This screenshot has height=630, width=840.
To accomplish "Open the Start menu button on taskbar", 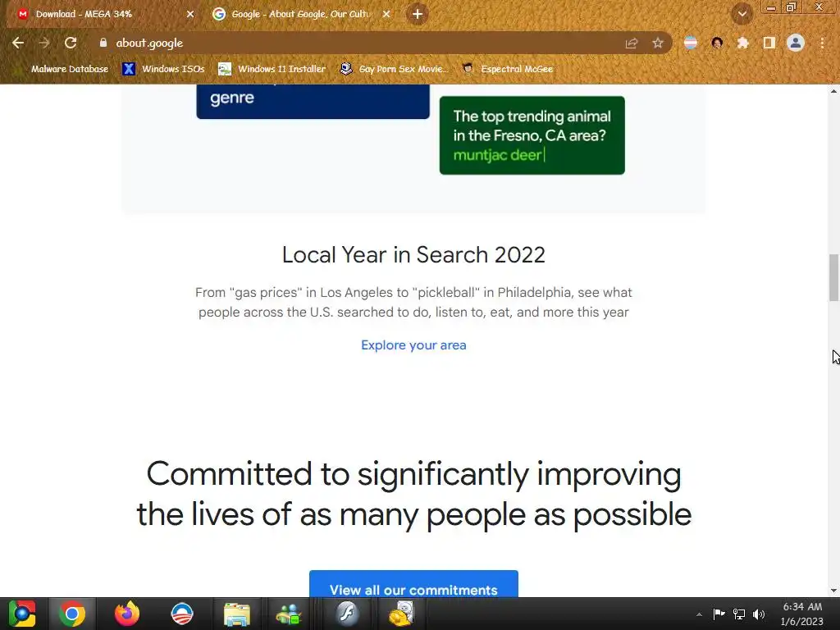I will pyautogui.click(x=22, y=614).
